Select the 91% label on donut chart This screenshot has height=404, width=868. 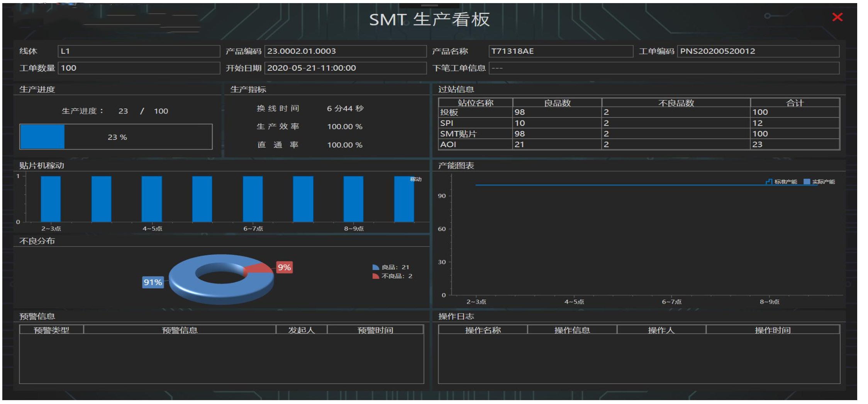point(153,282)
